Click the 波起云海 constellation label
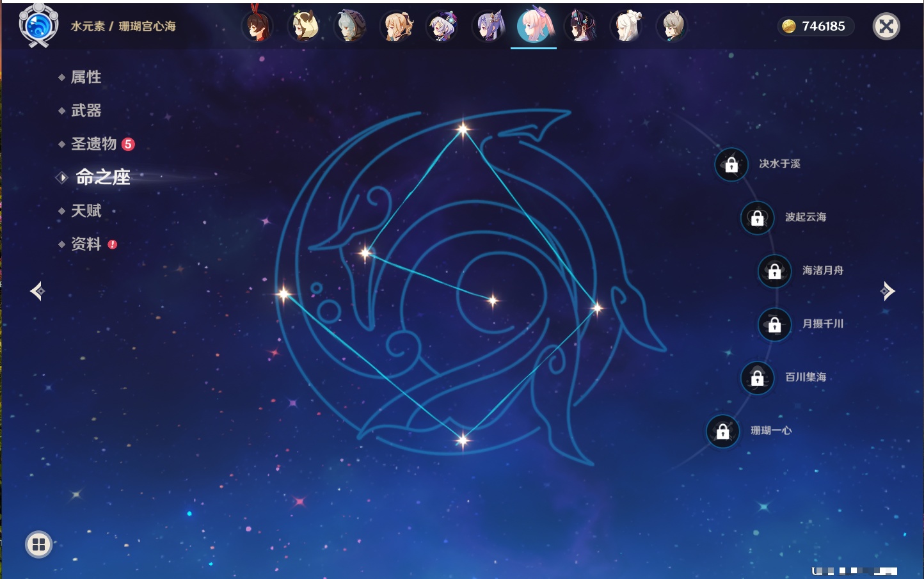 (806, 217)
